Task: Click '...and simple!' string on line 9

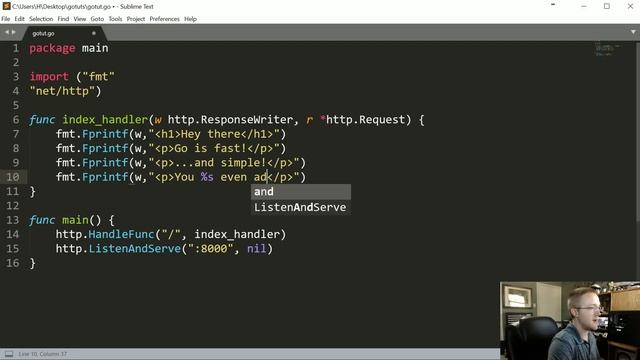Action: pos(220,162)
